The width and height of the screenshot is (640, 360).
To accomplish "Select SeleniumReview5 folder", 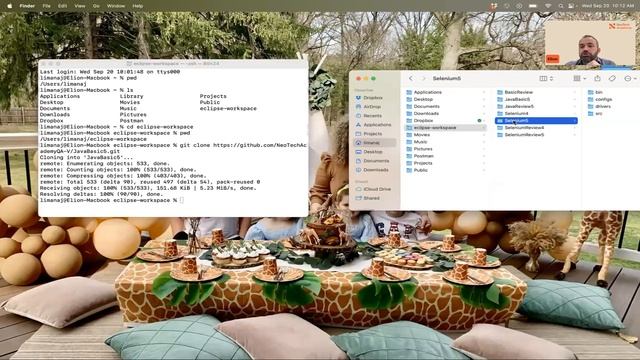I will click(536, 135).
